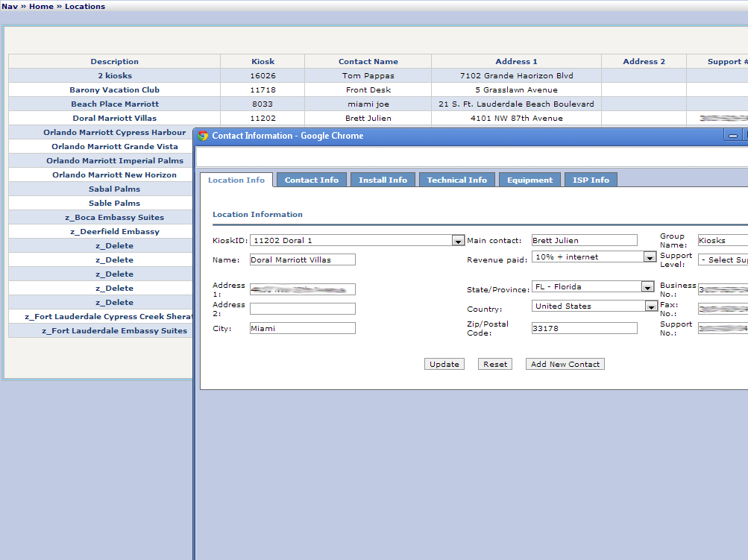This screenshot has width=748, height=560.
Task: Click kiosk number 8033 cell
Action: [263, 104]
